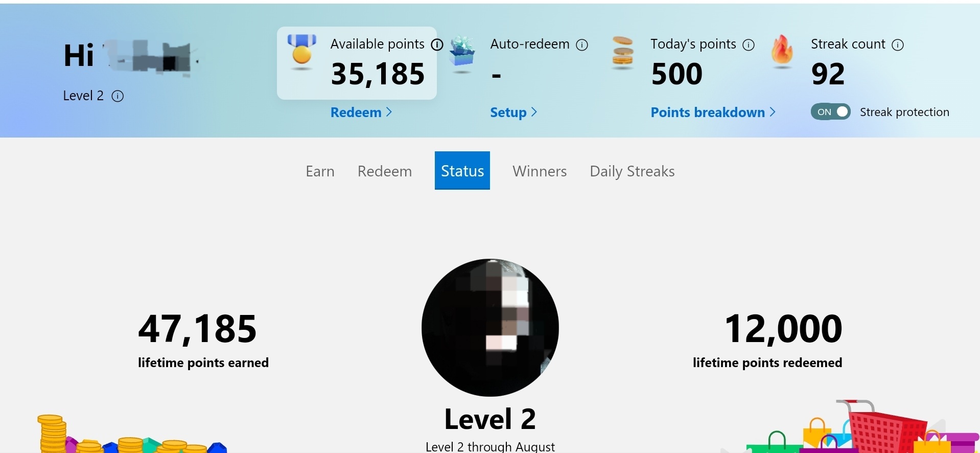980x453 pixels.
Task: Open the Winners tab
Action: tap(540, 171)
